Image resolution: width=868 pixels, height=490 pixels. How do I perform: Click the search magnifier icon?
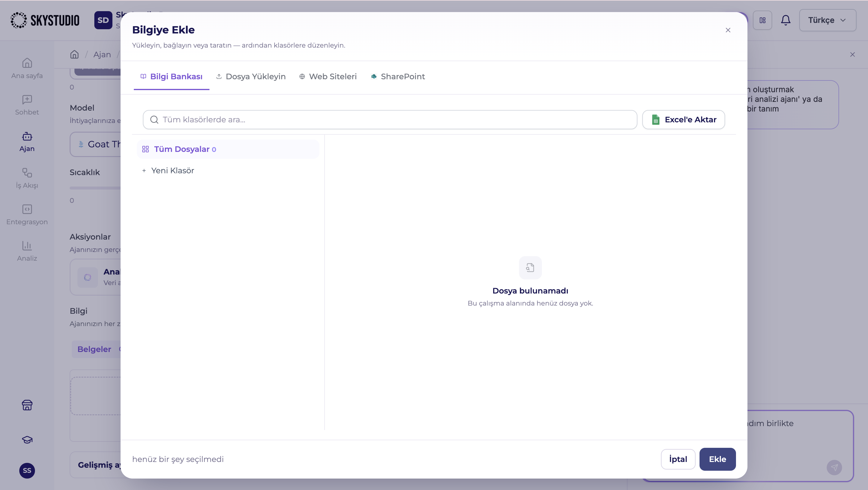(x=154, y=120)
